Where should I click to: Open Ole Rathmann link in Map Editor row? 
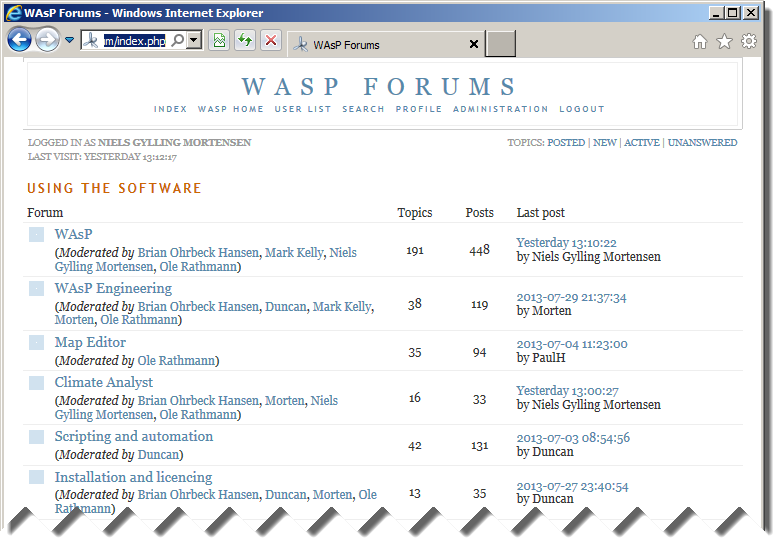[x=176, y=361]
